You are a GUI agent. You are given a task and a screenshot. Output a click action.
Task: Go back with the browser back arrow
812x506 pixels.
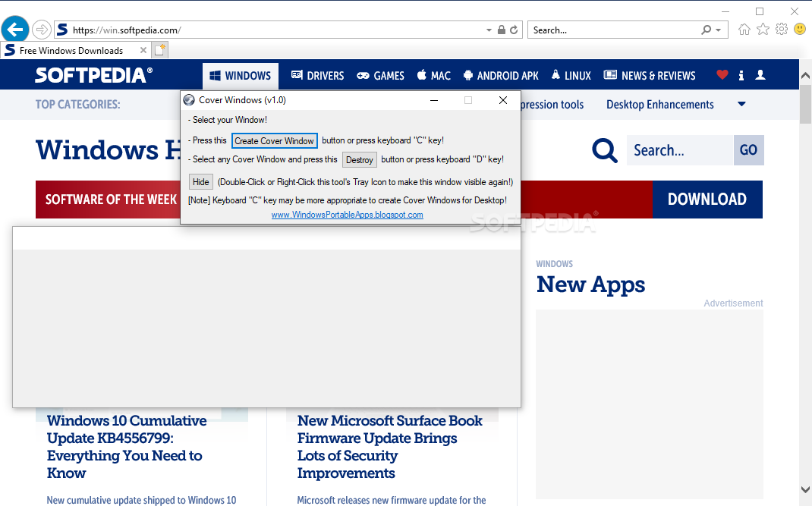point(15,30)
